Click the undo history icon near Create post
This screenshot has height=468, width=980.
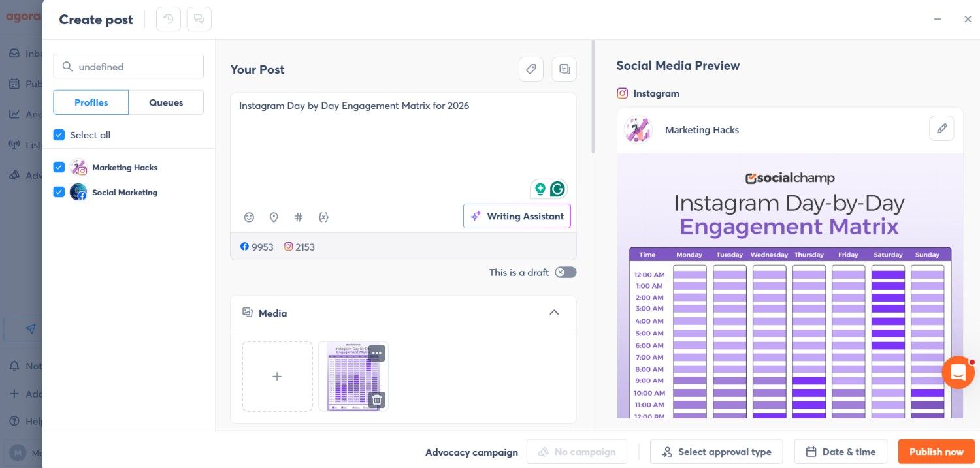coord(169,19)
